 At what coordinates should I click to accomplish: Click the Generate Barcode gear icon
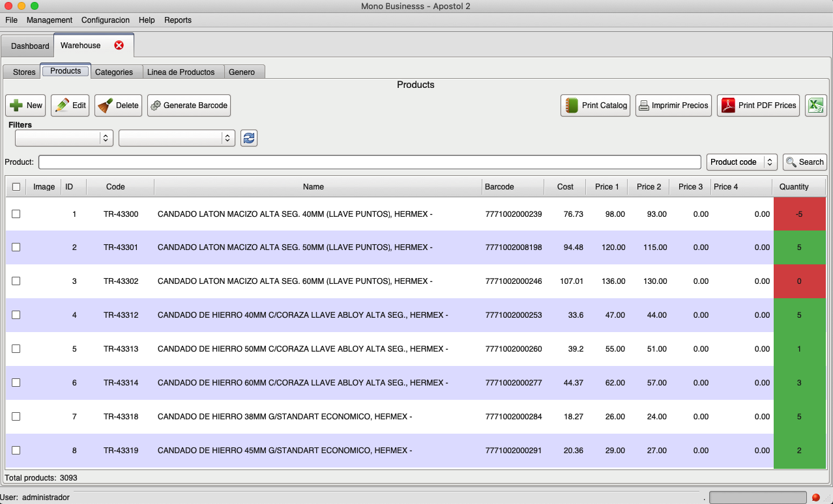(156, 105)
